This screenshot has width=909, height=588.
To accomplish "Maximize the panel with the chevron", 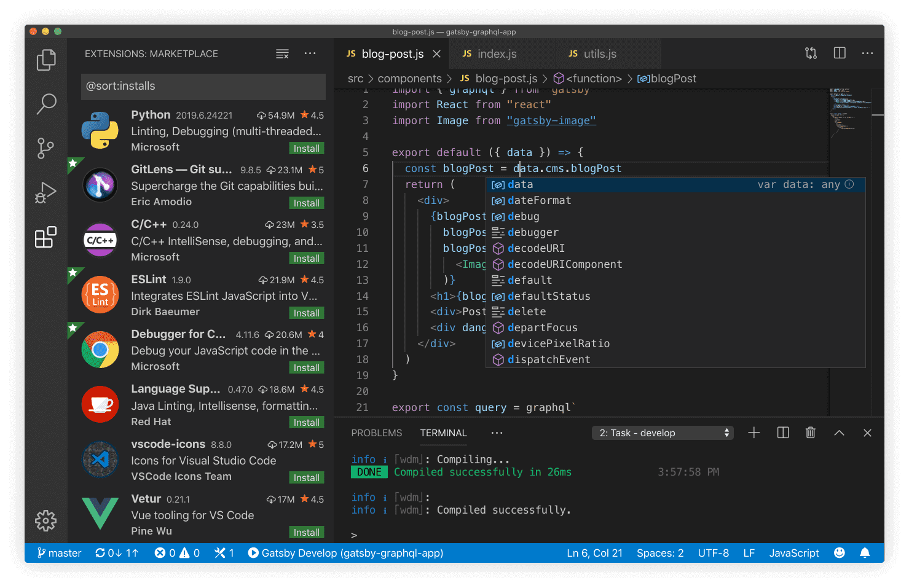I will [839, 433].
